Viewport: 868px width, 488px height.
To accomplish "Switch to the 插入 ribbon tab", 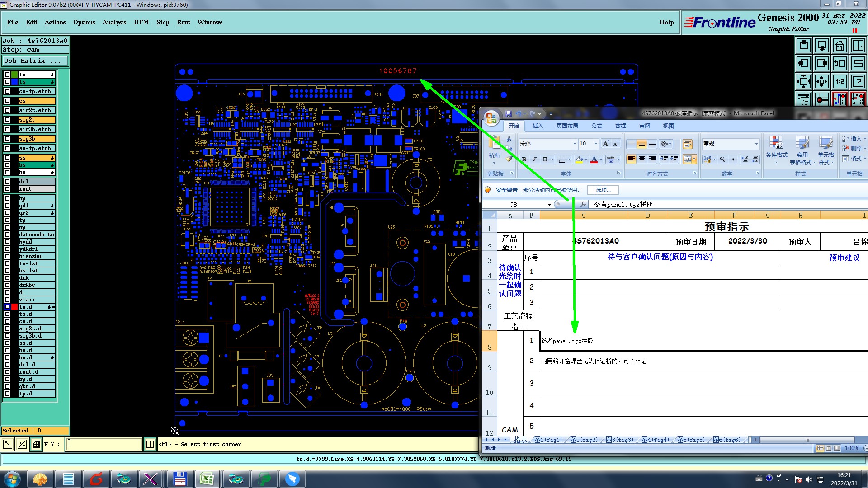I will (538, 126).
